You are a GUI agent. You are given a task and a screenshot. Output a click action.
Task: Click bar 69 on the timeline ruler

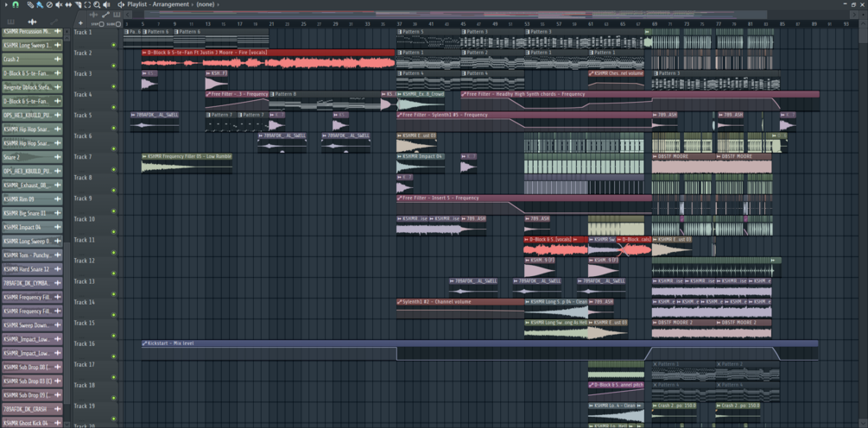(655, 24)
